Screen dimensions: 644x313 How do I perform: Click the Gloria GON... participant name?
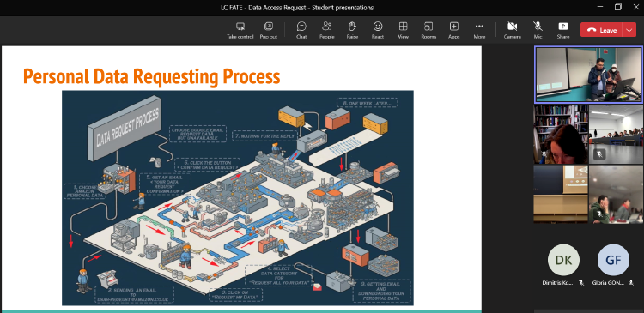608,283
